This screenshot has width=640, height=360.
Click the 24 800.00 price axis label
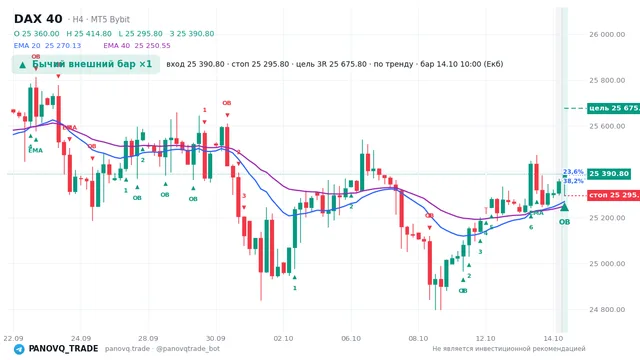607,309
